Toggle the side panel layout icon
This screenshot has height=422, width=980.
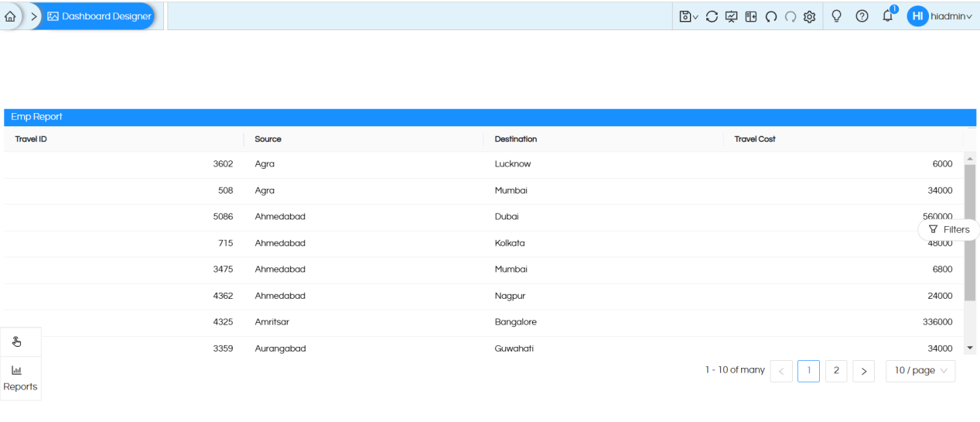[751, 16]
